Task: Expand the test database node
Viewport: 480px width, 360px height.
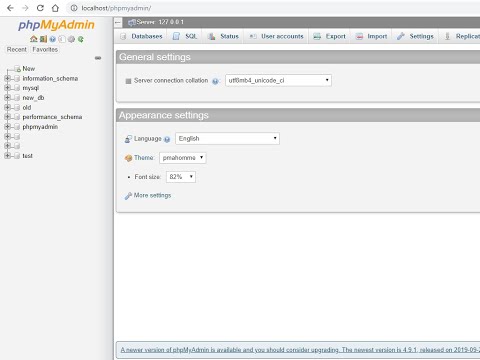Action: point(7,156)
